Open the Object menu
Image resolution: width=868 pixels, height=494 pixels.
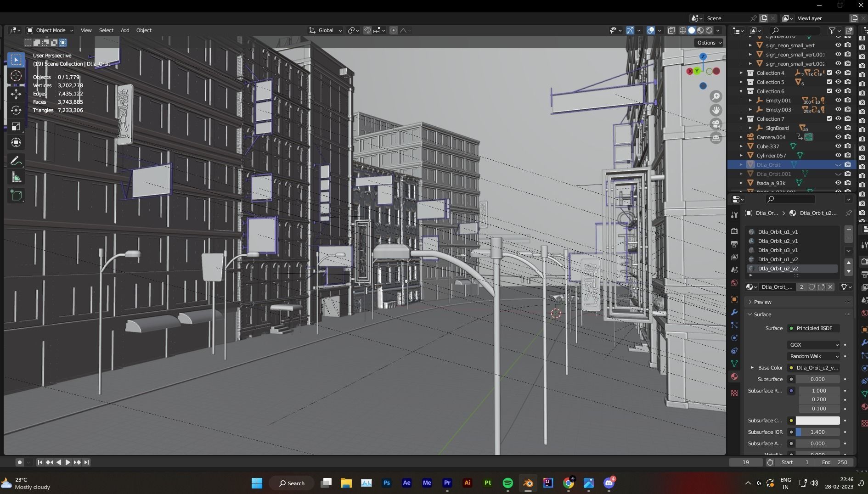pos(144,30)
